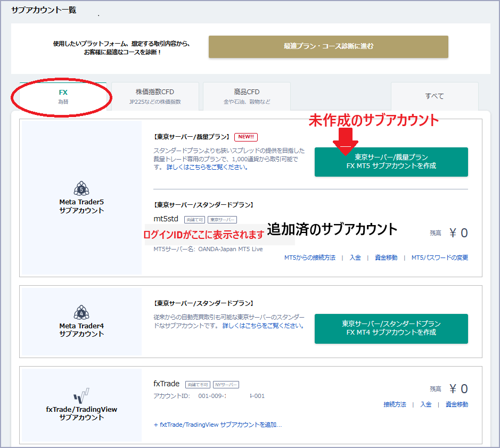Click the mt5std account name

click(166, 219)
